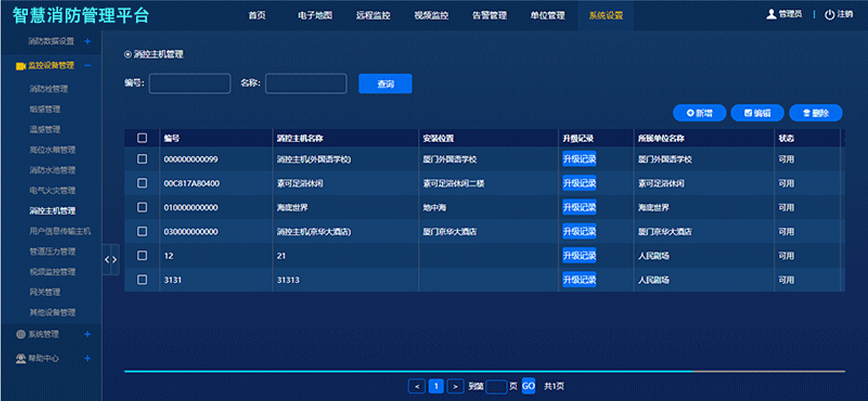Go to the previous page arrow
Image resolution: width=868 pixels, height=401 pixels.
tap(417, 386)
